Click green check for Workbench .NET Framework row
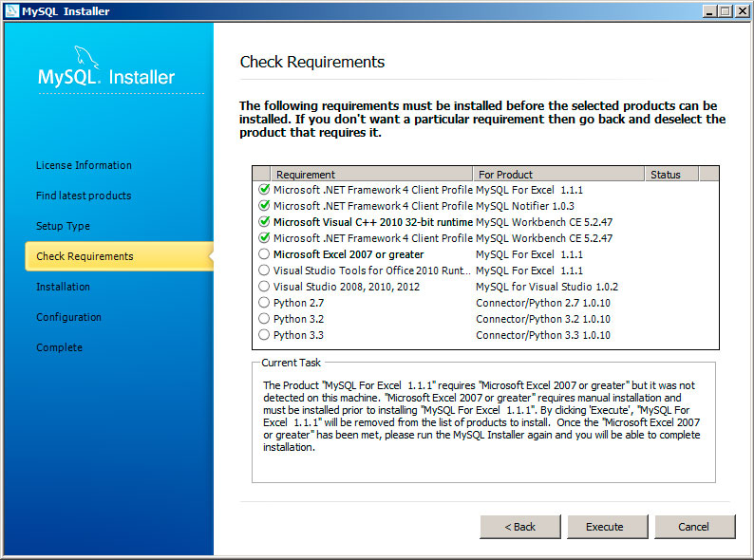The width and height of the screenshot is (754, 560). pyautogui.click(x=264, y=238)
